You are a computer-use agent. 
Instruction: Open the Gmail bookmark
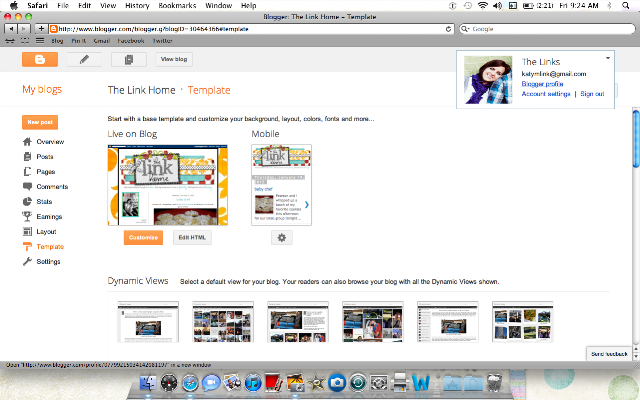click(102, 41)
